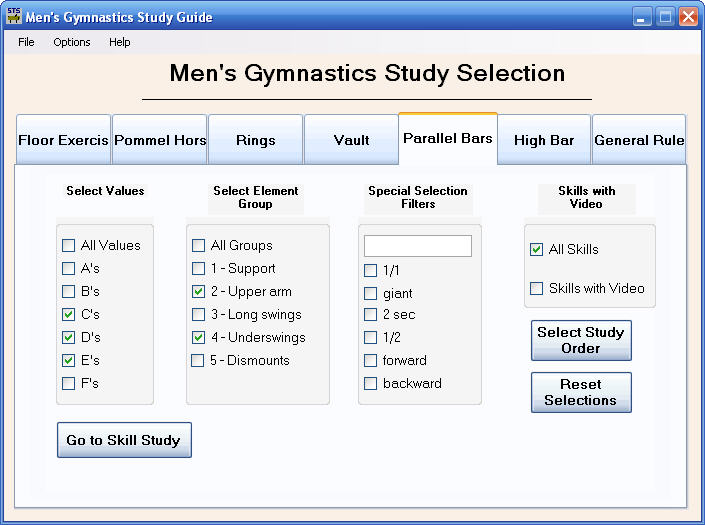Switch to the High Bar tab
Viewport: 705px width, 525px height.
(544, 140)
